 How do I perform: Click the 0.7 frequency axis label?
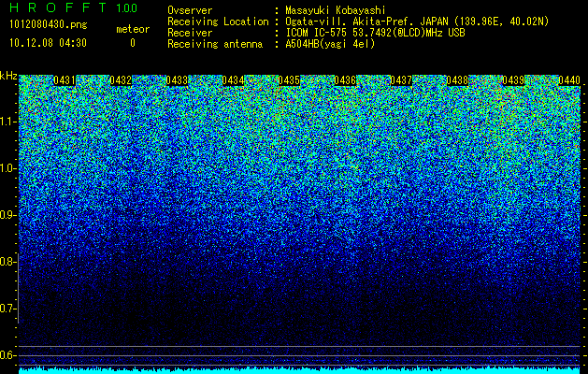click(8, 309)
